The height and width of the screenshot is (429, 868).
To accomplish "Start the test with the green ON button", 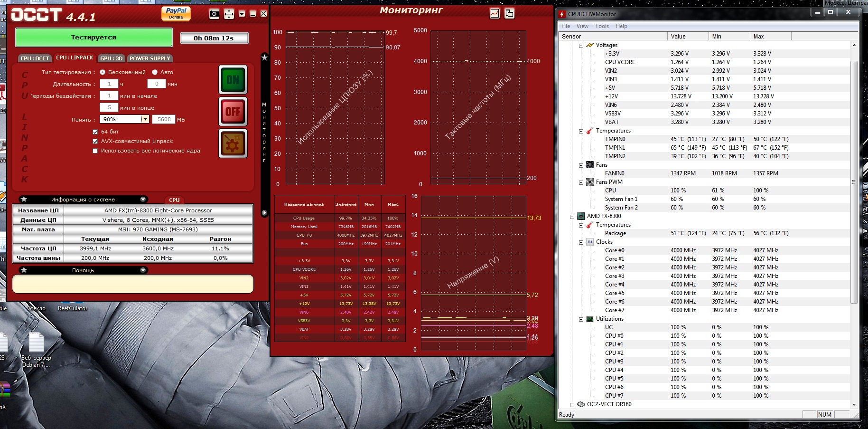I will 233,79.
